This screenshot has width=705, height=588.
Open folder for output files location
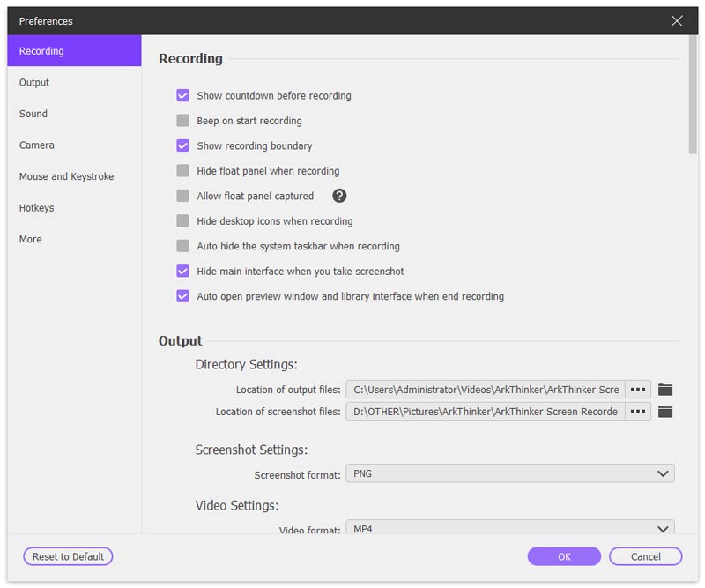[x=665, y=390]
